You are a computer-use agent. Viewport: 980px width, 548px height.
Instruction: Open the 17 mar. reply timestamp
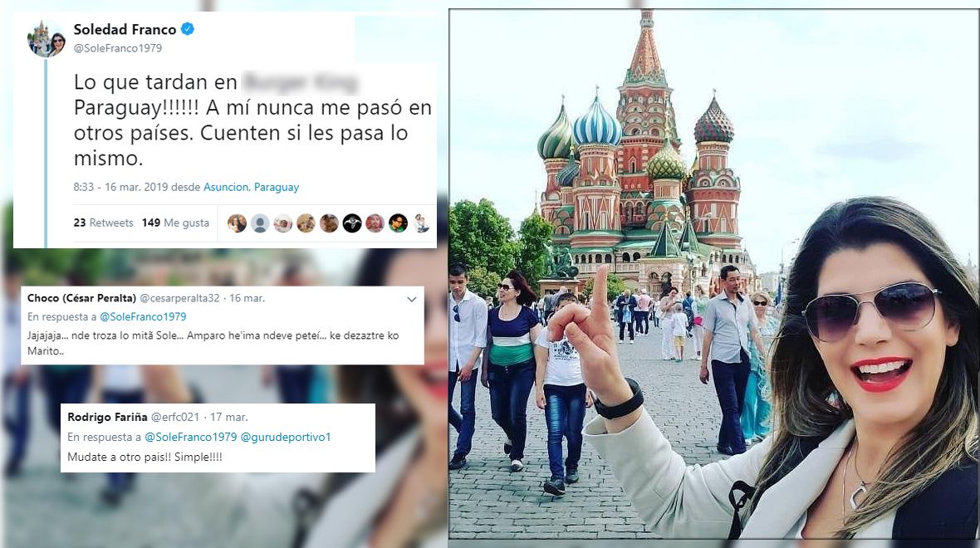[x=228, y=417]
